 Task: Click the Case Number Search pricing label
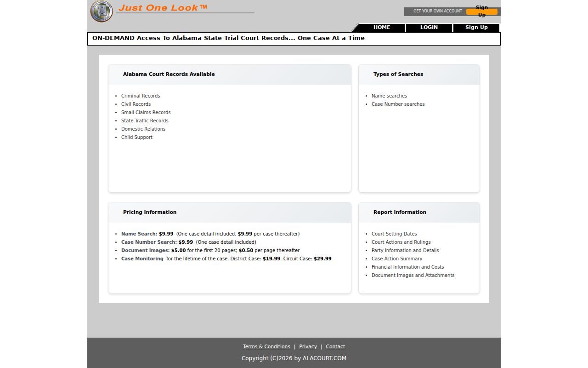pos(149,242)
